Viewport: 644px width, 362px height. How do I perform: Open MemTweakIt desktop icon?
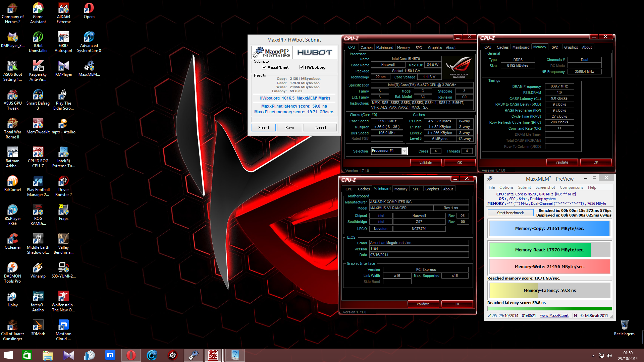click(38, 126)
